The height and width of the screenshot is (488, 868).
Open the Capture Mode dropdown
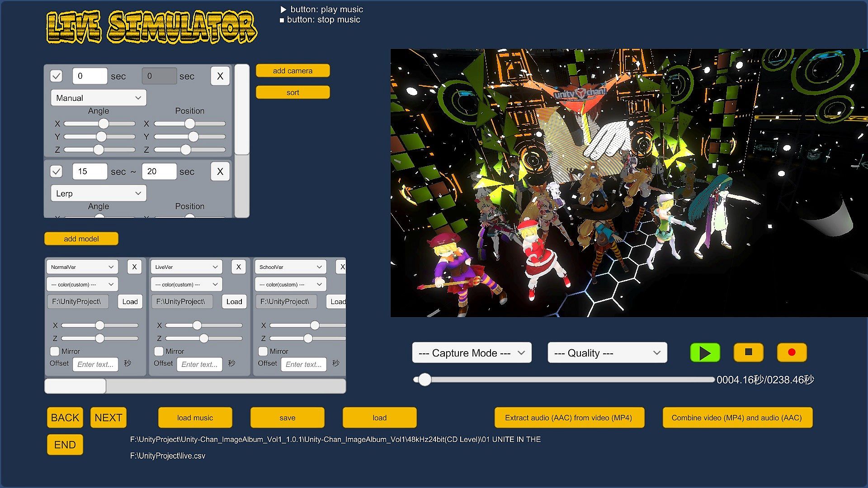(472, 353)
